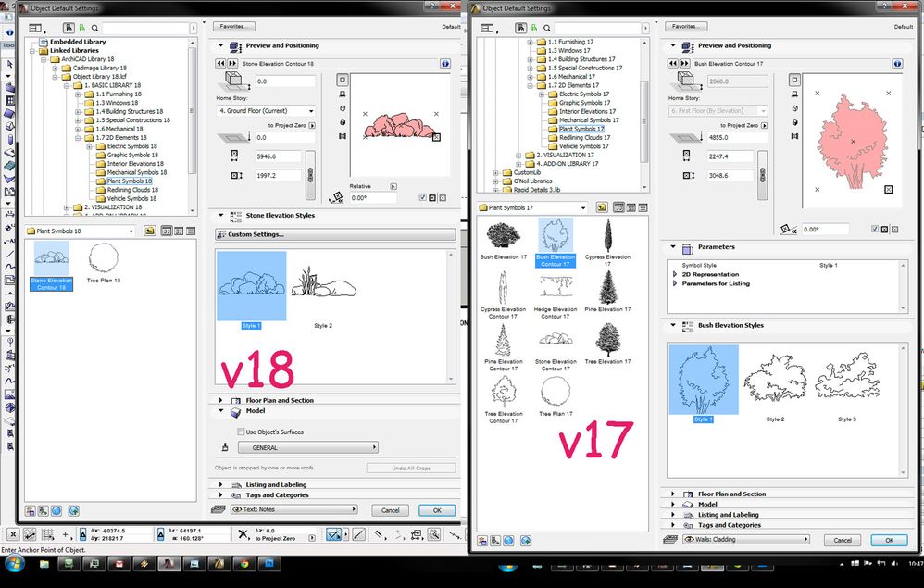Click up-folder icon beside Plant Symbols 18
Viewport: 924px width, 588px height.
point(150,231)
